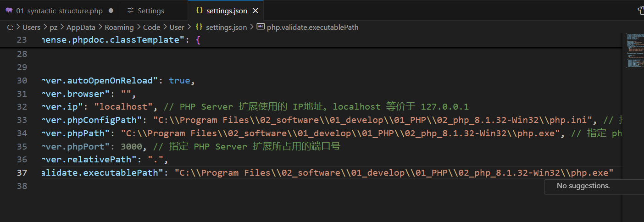Switch to the 01_syntactic_structure.php tab
The image size is (644, 222).
(x=59, y=11)
